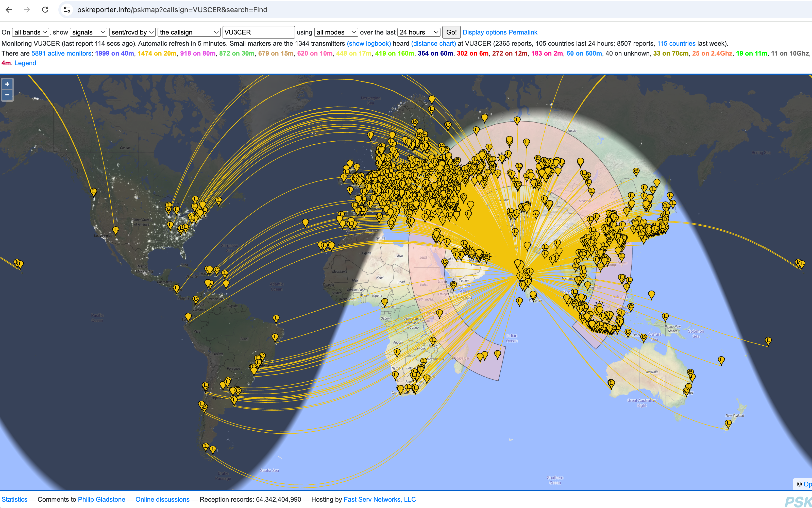
Task: Open the all bands dropdown
Action: click(30, 32)
